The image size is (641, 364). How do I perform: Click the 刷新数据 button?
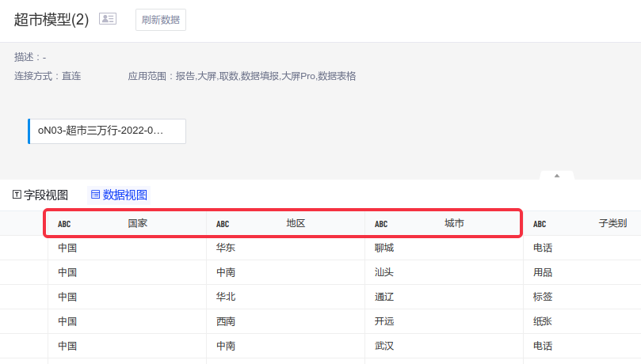click(161, 20)
